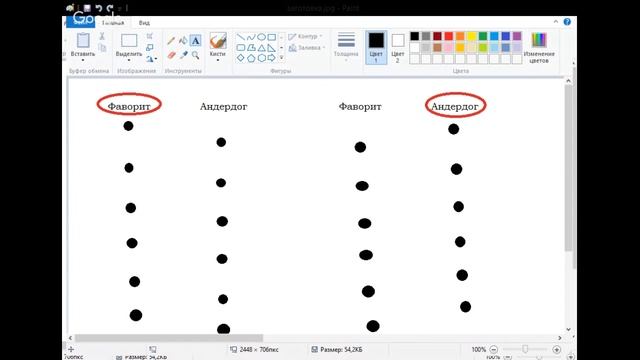
Task: Click the horizontal scrollbar thumb
Action: tap(169, 338)
